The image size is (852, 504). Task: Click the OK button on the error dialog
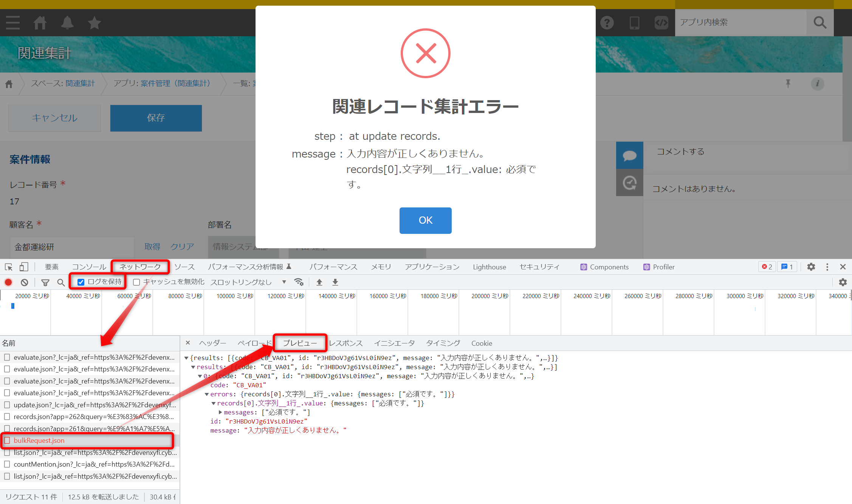click(x=426, y=221)
